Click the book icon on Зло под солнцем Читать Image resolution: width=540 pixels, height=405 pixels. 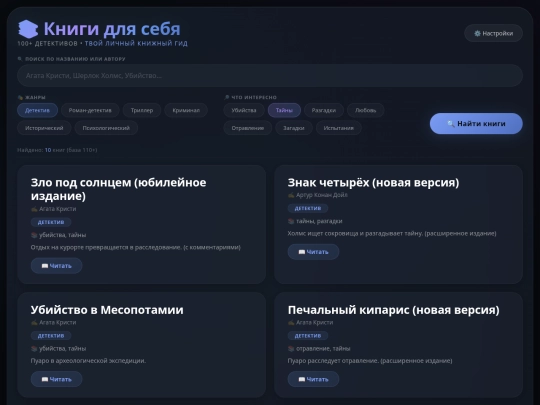coord(45,266)
